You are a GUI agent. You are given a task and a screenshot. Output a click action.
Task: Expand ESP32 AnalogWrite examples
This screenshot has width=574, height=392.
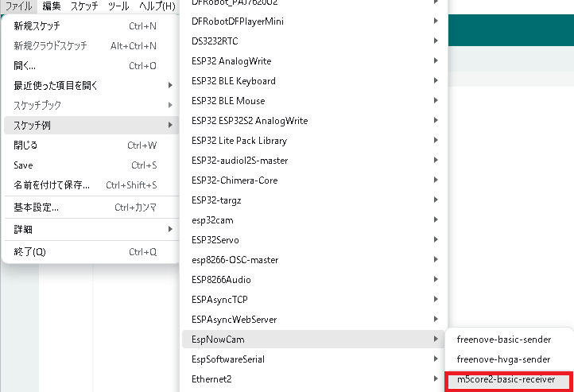point(315,60)
